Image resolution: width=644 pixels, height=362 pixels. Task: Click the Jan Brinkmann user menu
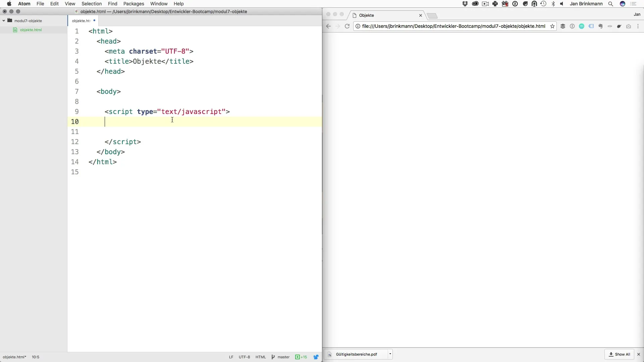coord(586,4)
